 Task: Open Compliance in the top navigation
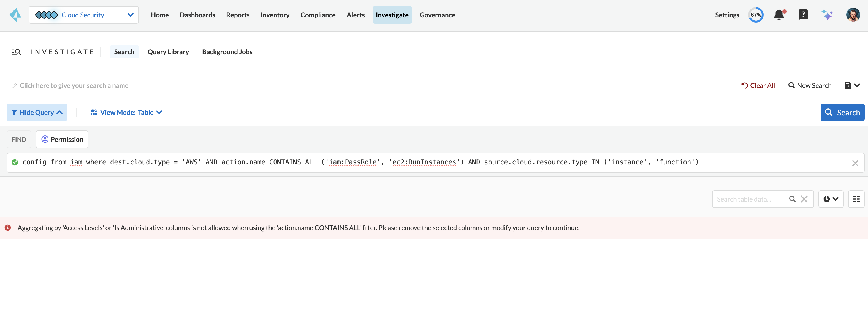[x=318, y=15]
